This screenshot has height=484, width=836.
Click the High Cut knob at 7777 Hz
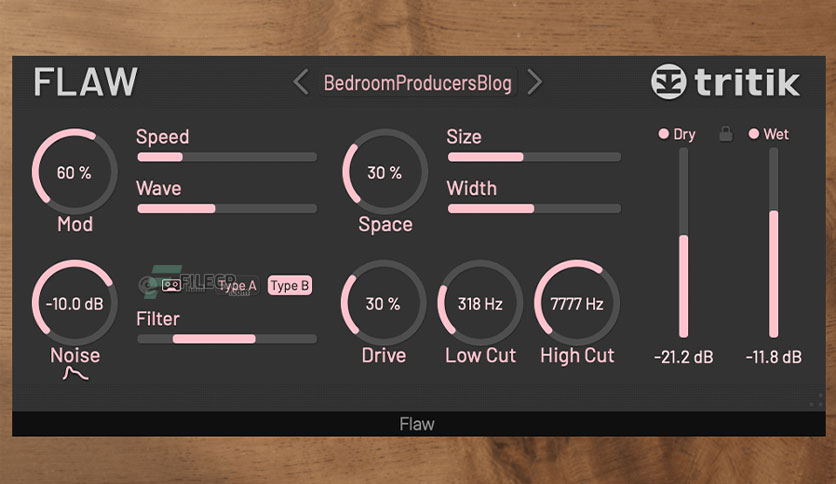pyautogui.click(x=577, y=303)
